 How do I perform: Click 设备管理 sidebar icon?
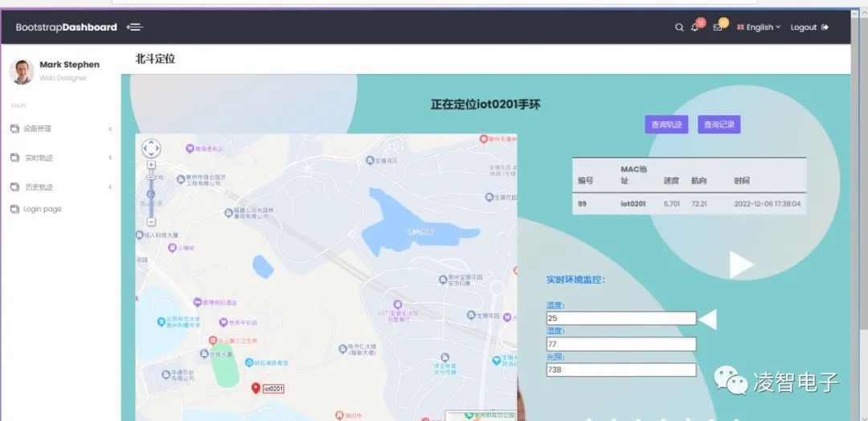[14, 129]
